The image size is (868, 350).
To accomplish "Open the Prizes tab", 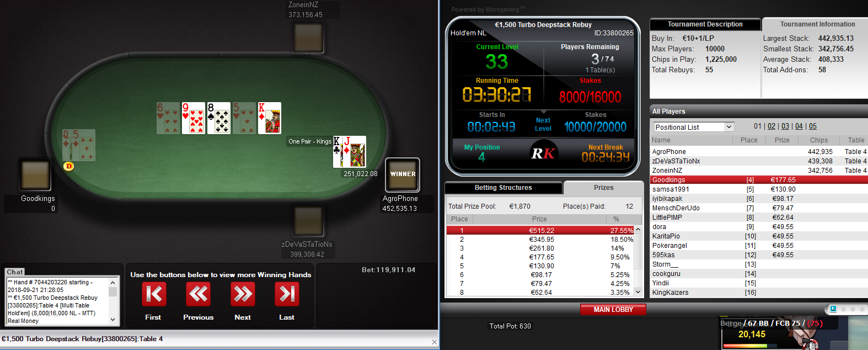I will [x=603, y=188].
